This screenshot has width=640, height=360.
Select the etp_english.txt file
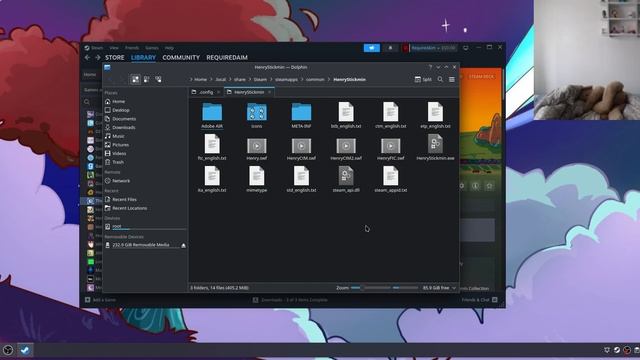point(435,116)
